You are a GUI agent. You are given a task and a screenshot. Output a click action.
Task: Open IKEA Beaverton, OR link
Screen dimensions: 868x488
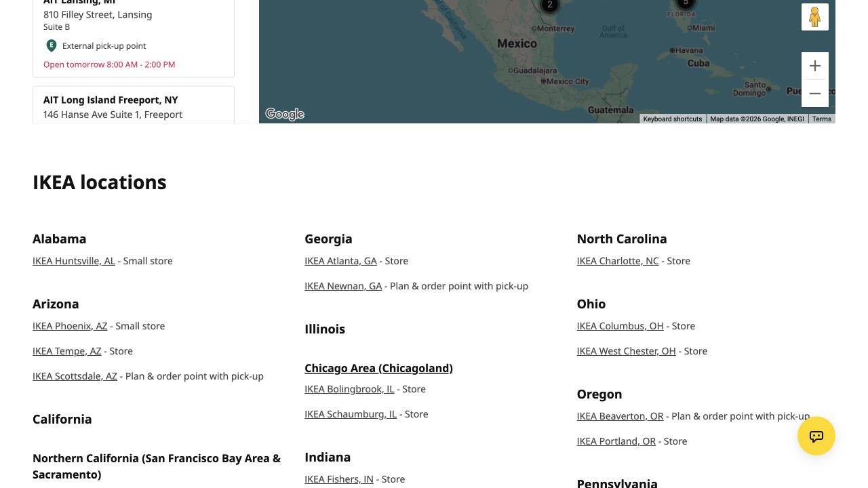[620, 416]
